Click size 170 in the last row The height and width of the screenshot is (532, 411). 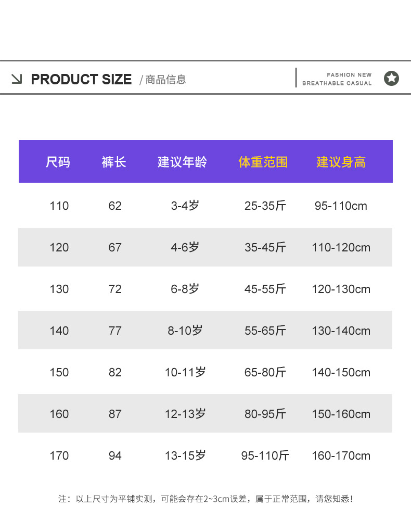[59, 456]
